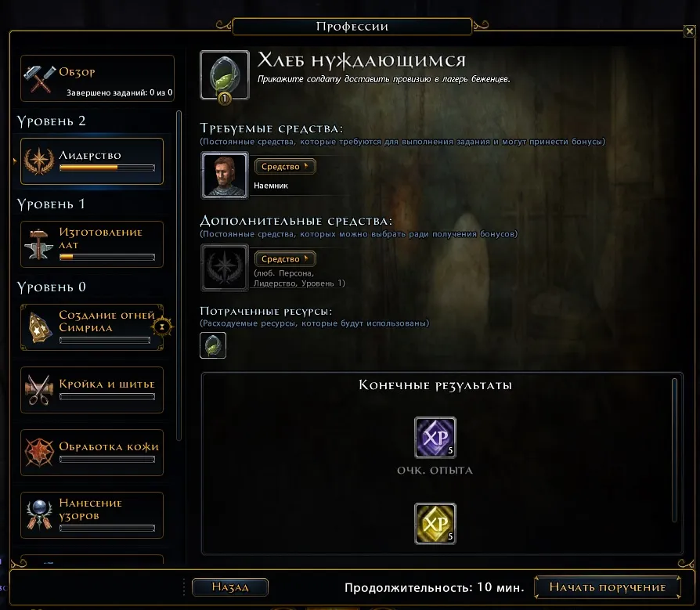The height and width of the screenshot is (610, 700).
Task: Click the yellow XP reward icon
Action: (x=435, y=523)
